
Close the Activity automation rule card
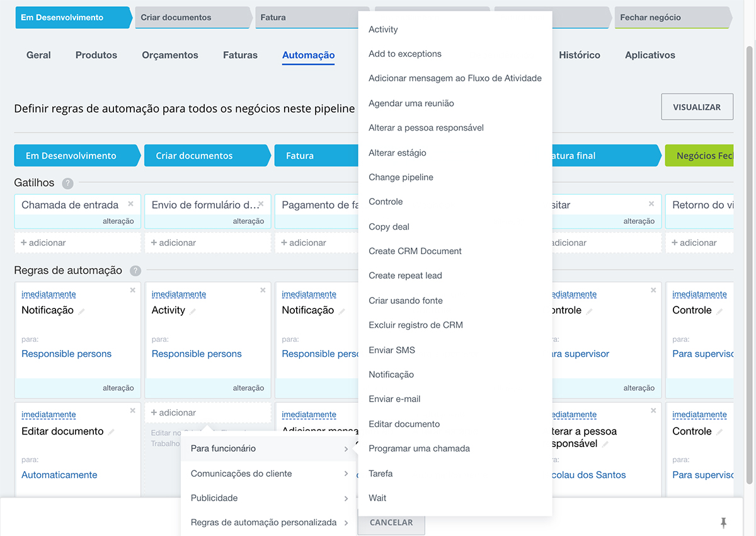263,290
